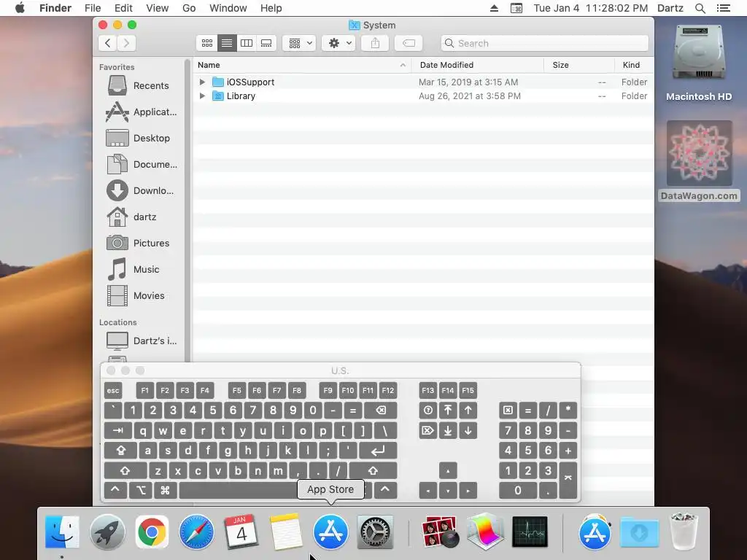Screen dimensions: 747x560
Task: Open the Finder menu
Action: click(55, 8)
